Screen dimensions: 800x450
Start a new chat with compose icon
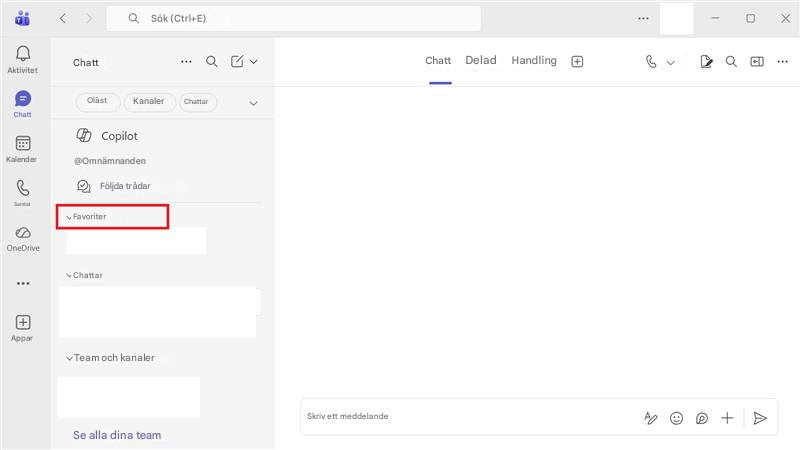tap(237, 62)
